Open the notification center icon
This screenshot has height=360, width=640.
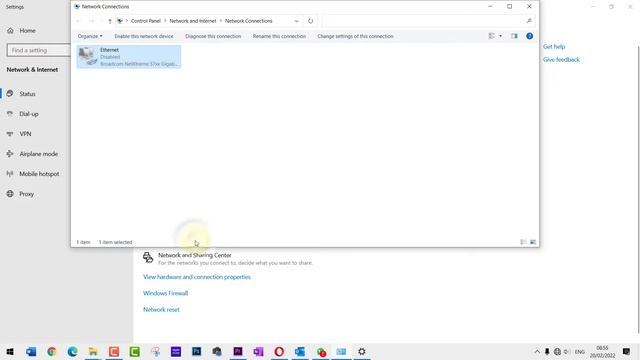[x=627, y=351]
